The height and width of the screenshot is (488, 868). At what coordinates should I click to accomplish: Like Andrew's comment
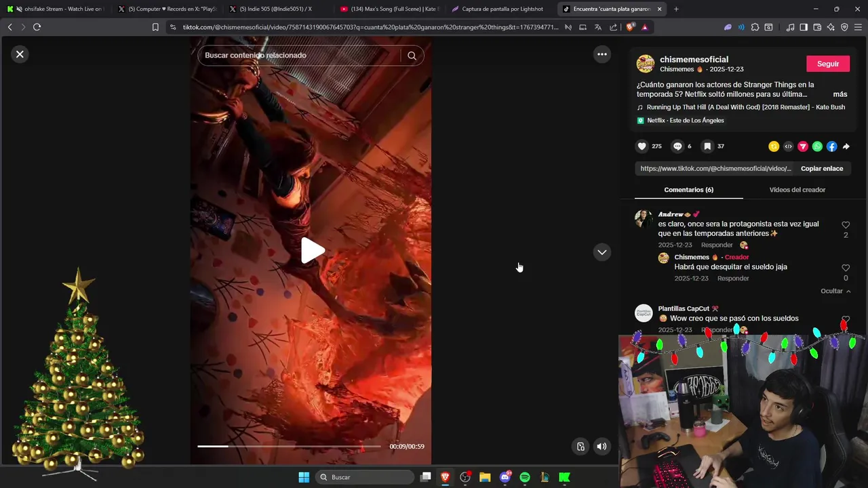846,225
